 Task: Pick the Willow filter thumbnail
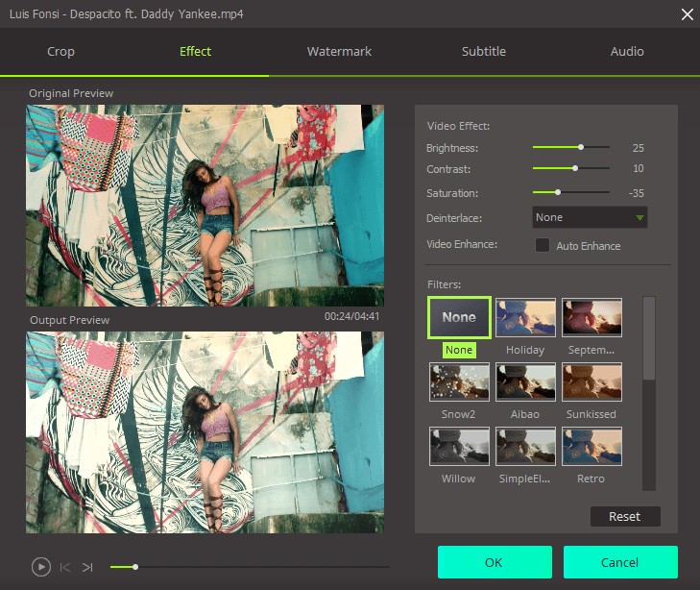click(459, 446)
